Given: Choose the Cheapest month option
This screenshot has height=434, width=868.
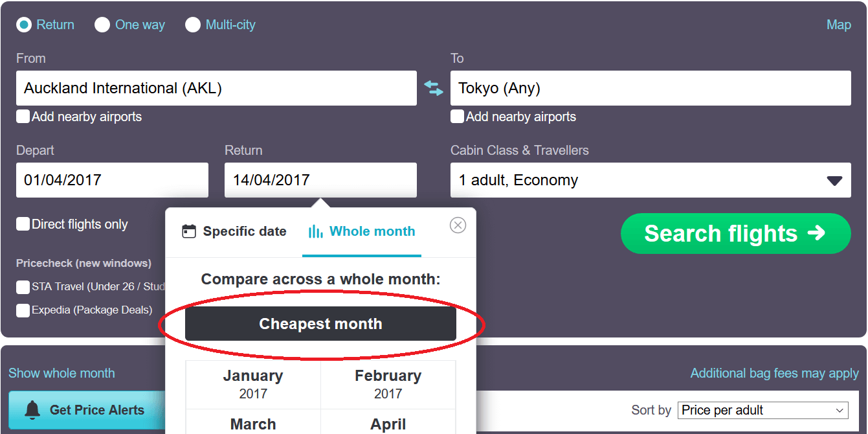Looking at the screenshot, I should [x=320, y=324].
